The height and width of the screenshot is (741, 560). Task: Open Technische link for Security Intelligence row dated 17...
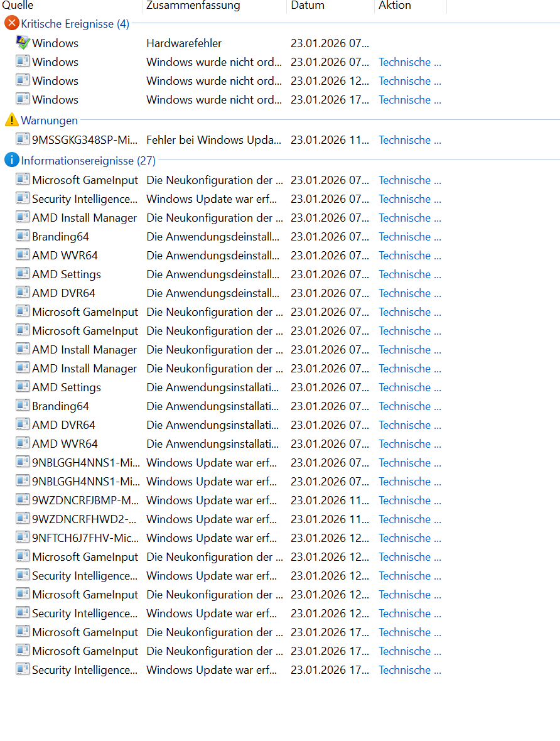(x=410, y=669)
